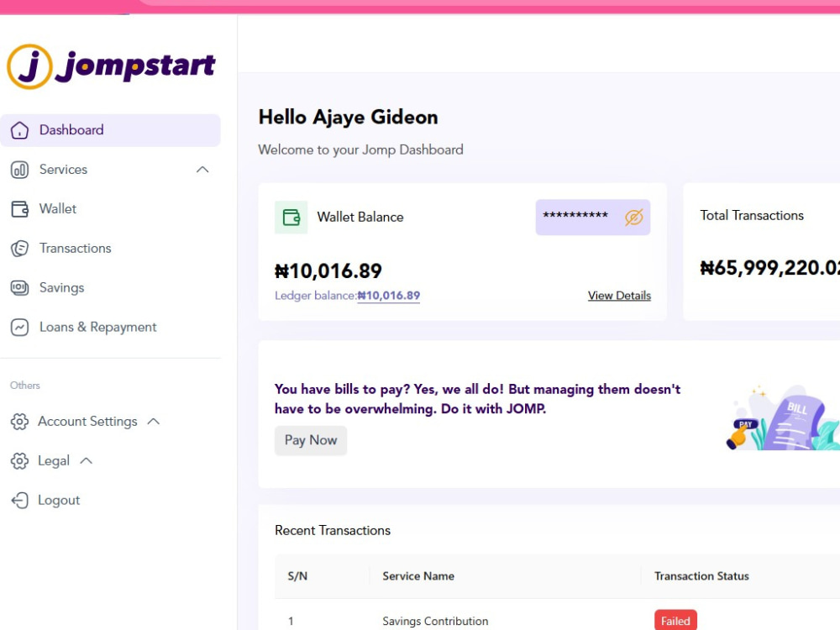This screenshot has height=630, width=840.
Task: Click the Recent Transactions heading
Action: 333,530
